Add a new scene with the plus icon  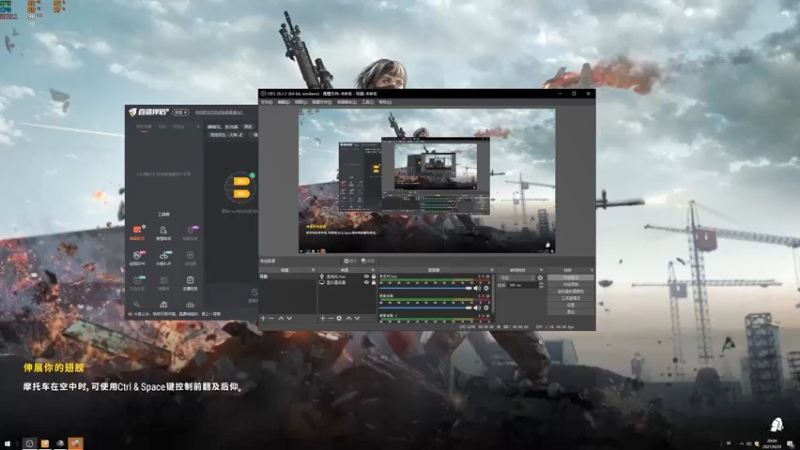click(x=263, y=318)
